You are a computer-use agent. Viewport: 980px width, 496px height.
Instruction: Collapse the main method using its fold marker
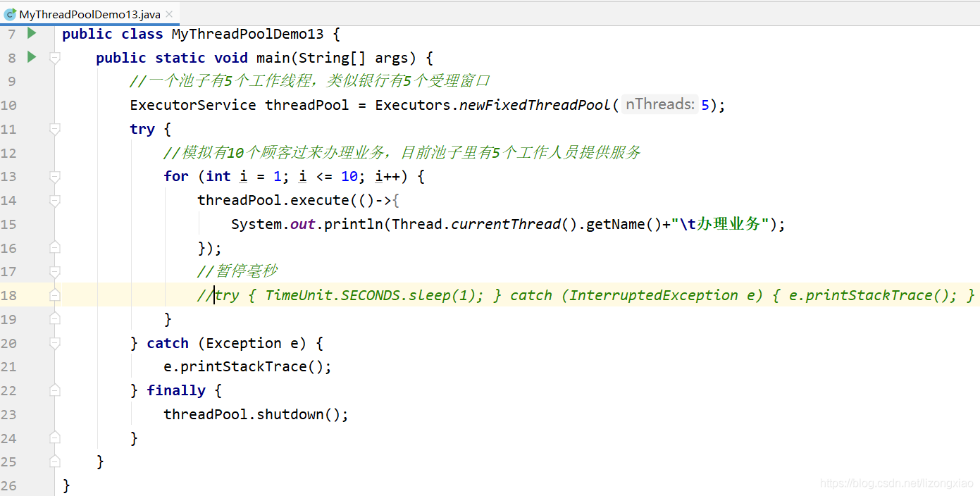click(55, 58)
